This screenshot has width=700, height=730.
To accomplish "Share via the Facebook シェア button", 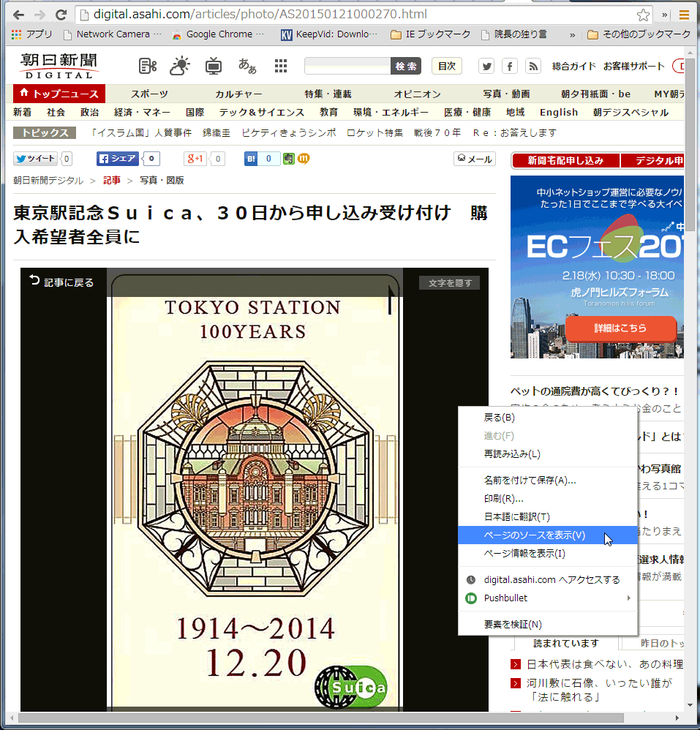I will [x=118, y=159].
